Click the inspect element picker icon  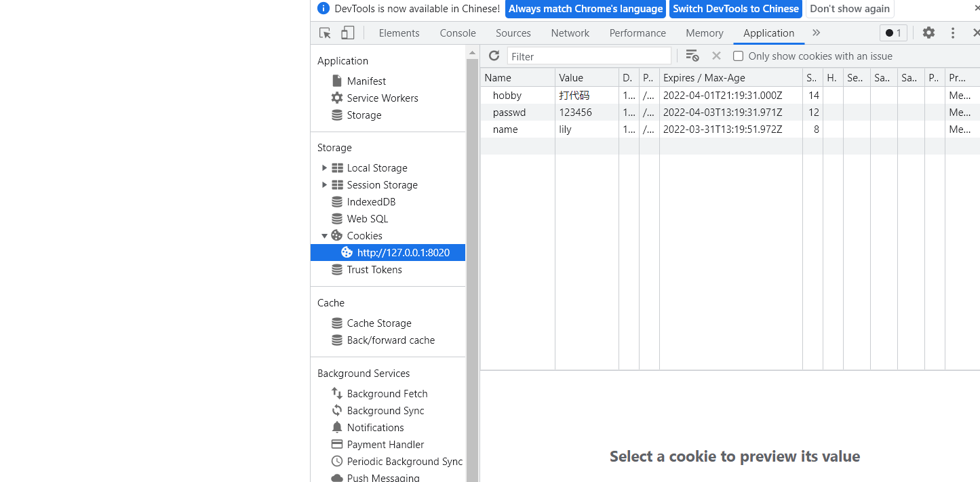pos(325,33)
